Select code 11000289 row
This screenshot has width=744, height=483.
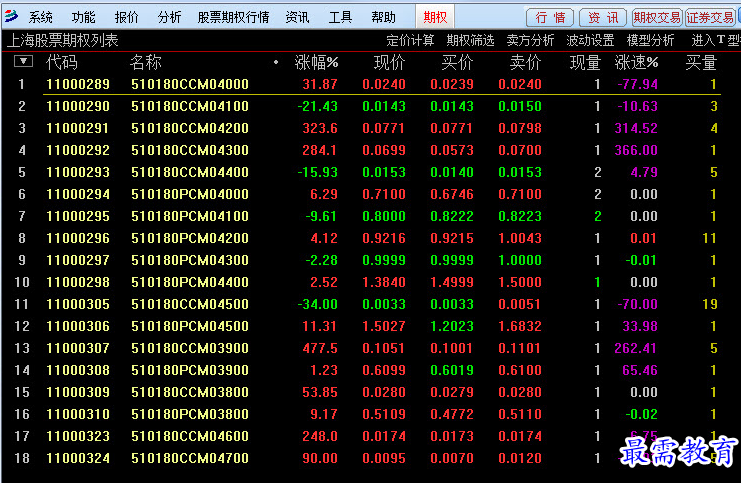click(x=78, y=84)
